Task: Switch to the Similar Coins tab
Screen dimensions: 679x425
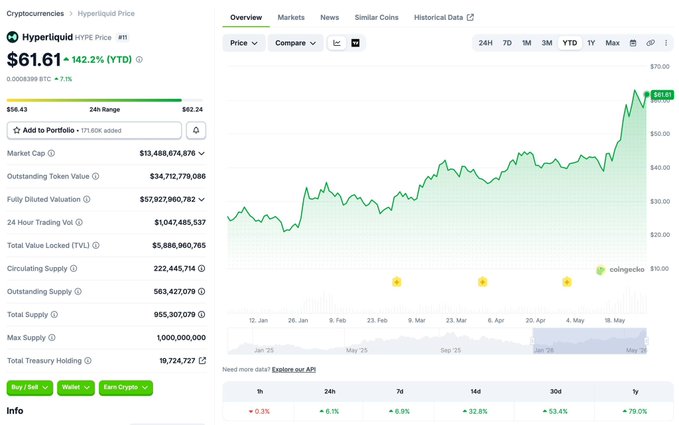Action: point(376,17)
